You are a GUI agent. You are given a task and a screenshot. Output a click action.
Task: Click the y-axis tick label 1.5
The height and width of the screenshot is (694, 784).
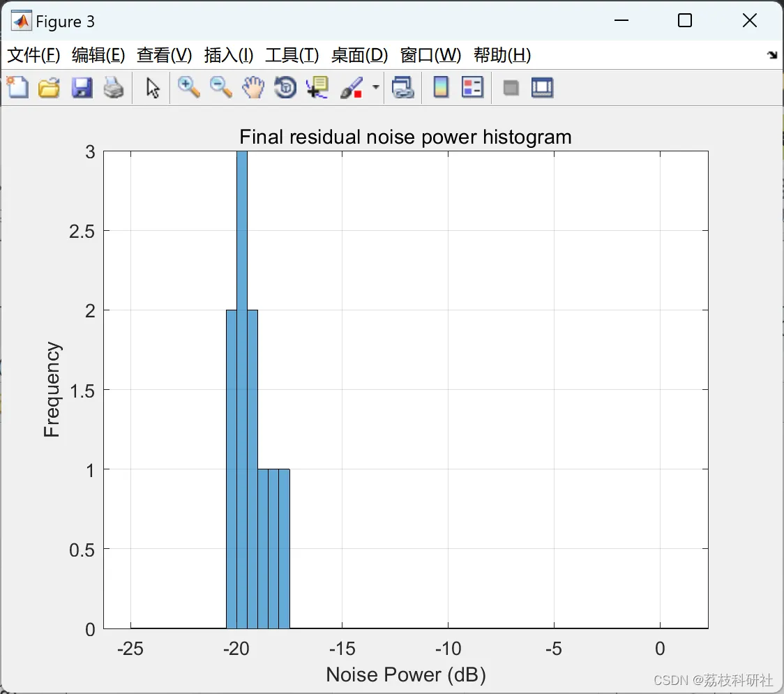click(82, 391)
